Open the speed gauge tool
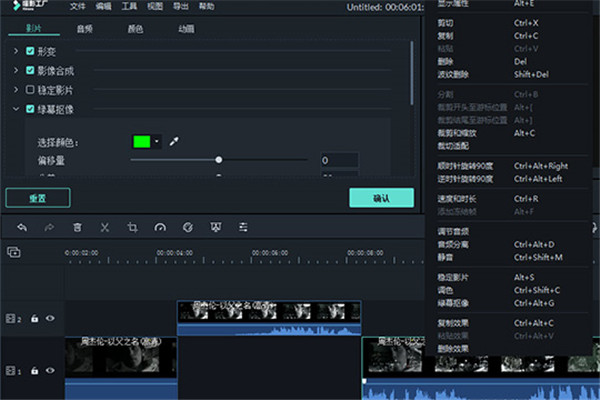Screen dimensions: 600x400 (x=159, y=227)
